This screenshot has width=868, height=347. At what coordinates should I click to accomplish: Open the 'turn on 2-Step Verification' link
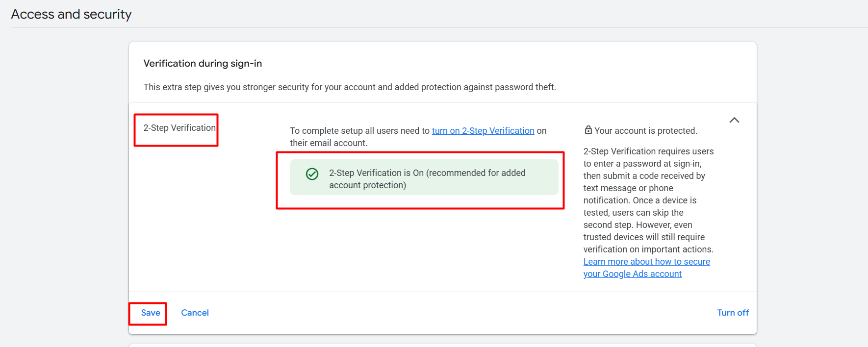[x=483, y=131]
